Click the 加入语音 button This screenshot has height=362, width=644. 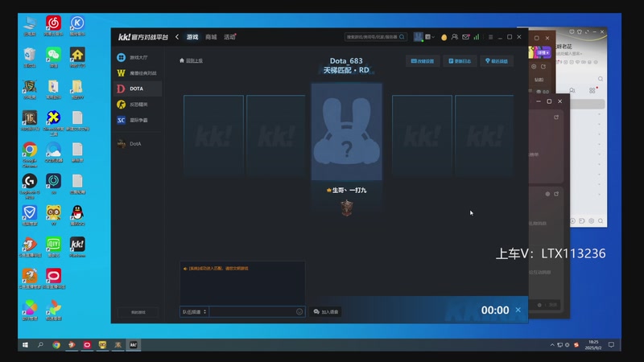(326, 312)
